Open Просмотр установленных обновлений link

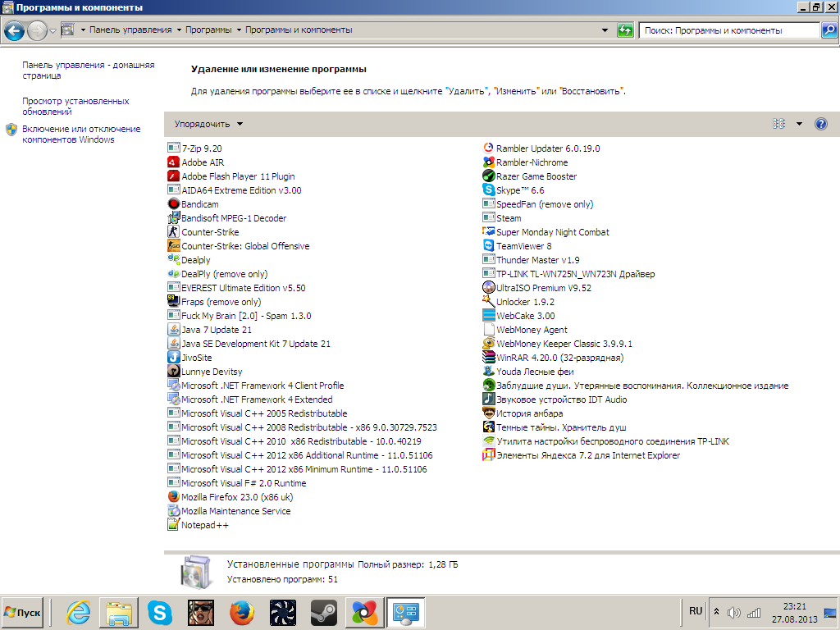click(x=75, y=107)
